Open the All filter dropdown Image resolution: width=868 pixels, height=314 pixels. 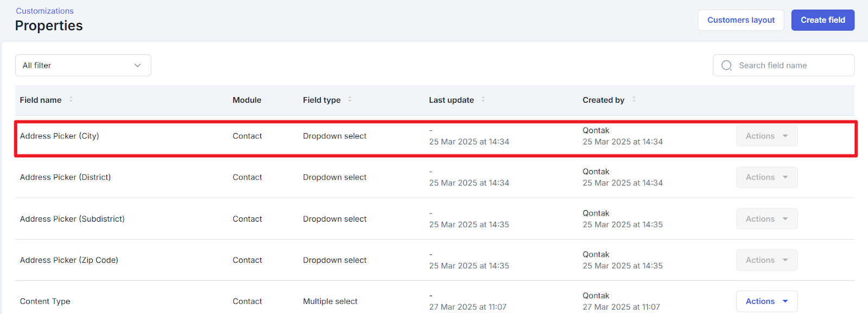point(83,66)
